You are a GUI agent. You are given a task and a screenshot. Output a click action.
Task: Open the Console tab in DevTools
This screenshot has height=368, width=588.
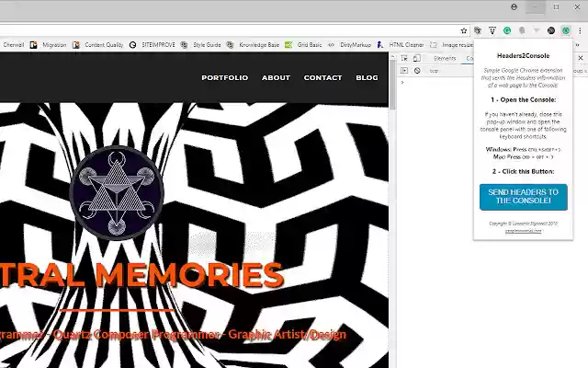(x=469, y=58)
